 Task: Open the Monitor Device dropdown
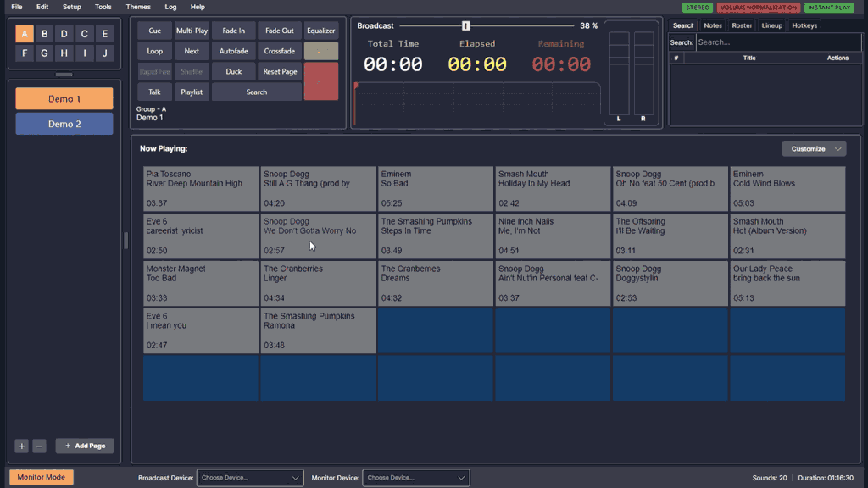415,478
